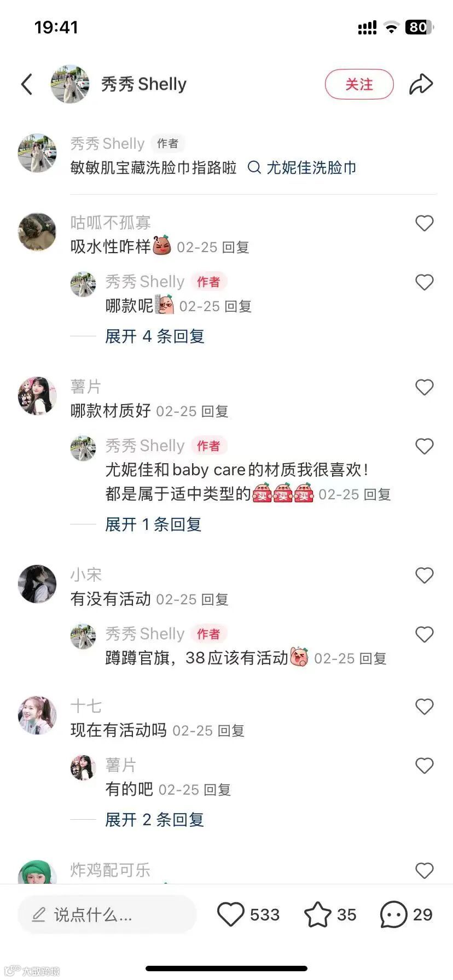Open the share arrow icon

pyautogui.click(x=421, y=84)
